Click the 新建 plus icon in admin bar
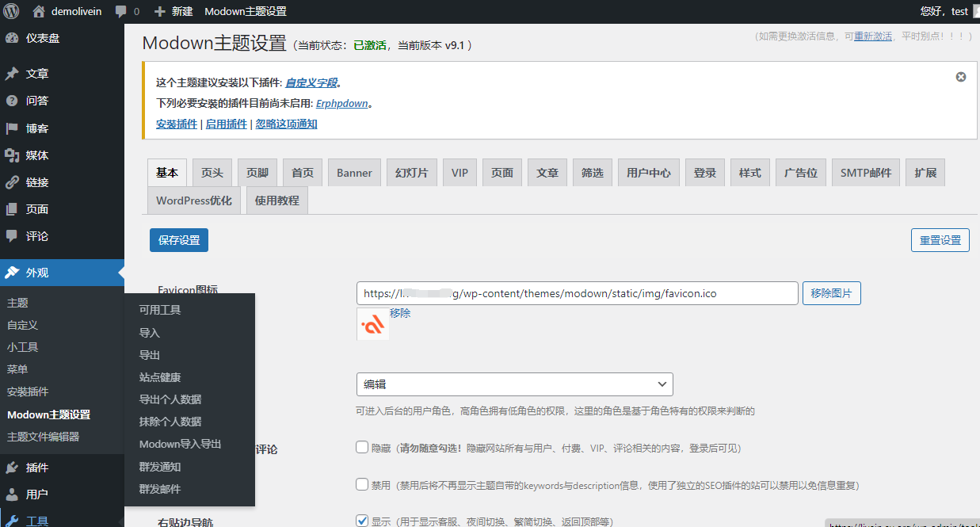This screenshot has height=527, width=980. coord(162,11)
